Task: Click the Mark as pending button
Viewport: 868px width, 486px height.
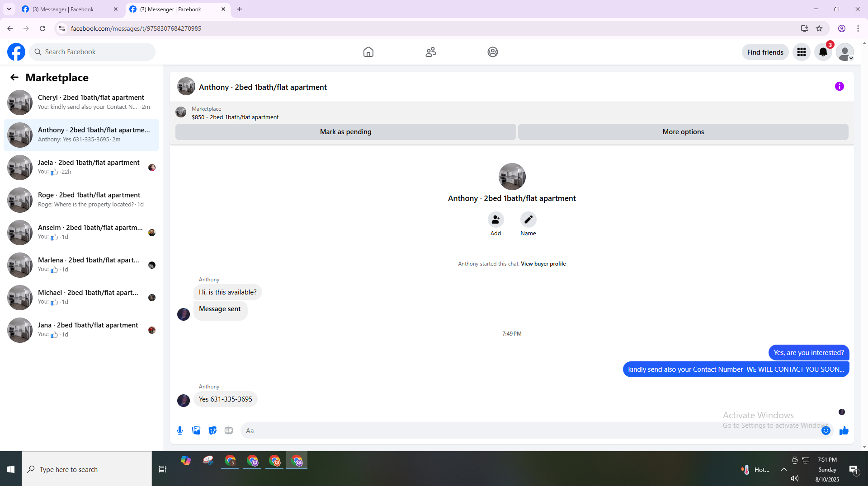Action: pyautogui.click(x=346, y=132)
